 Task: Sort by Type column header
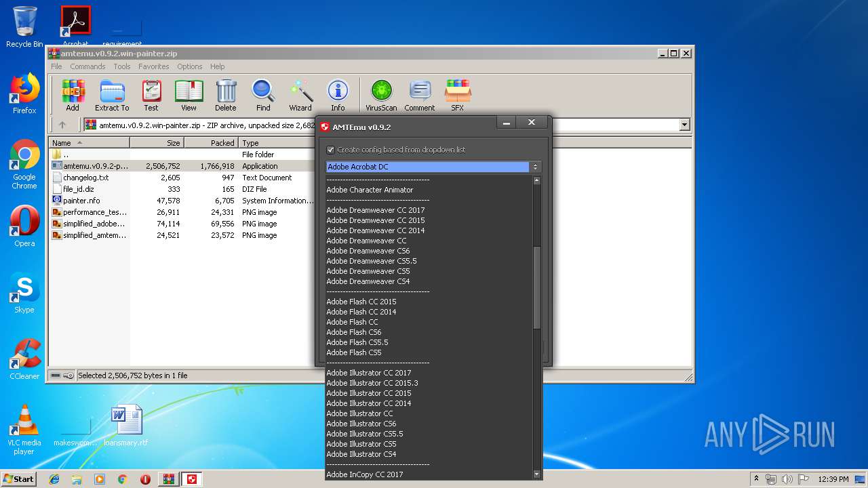coord(278,143)
